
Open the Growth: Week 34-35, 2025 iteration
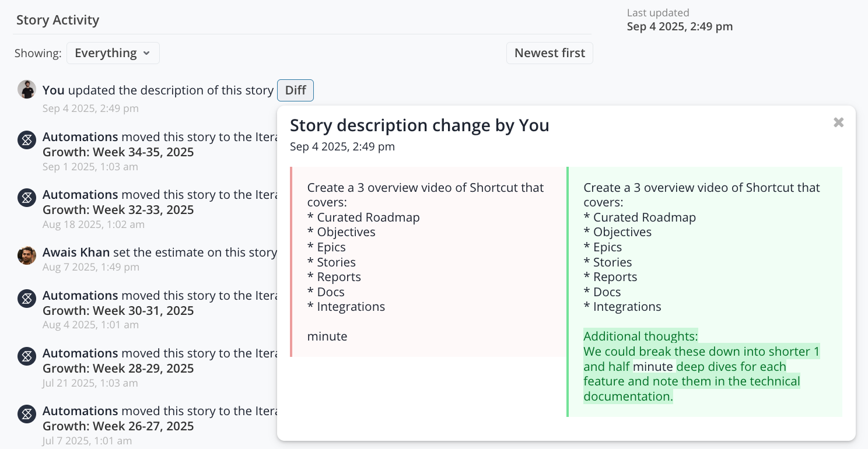[x=118, y=152]
